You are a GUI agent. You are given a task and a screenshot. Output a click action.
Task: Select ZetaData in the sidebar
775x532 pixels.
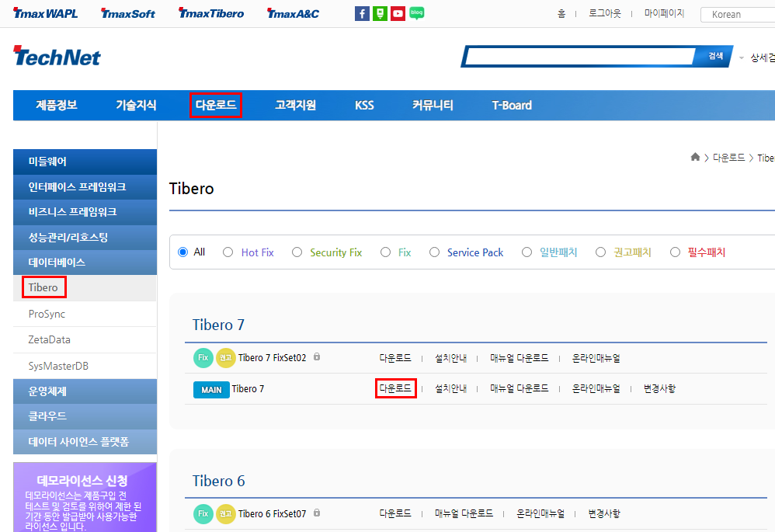coord(49,339)
